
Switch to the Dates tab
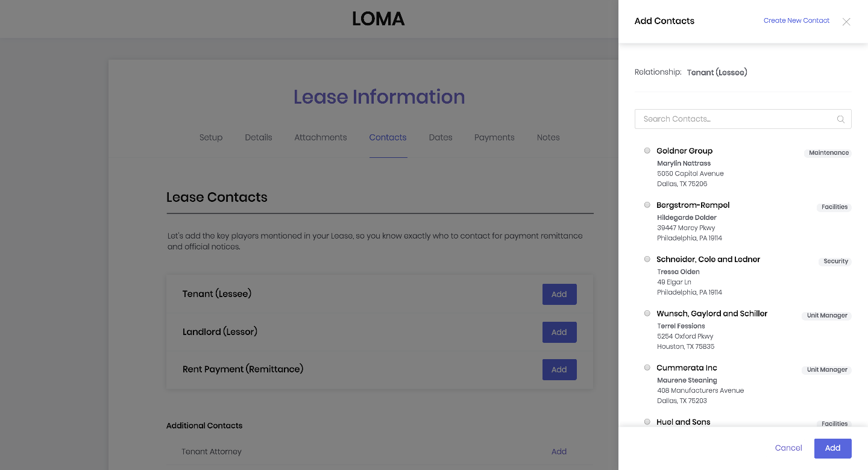pos(441,137)
